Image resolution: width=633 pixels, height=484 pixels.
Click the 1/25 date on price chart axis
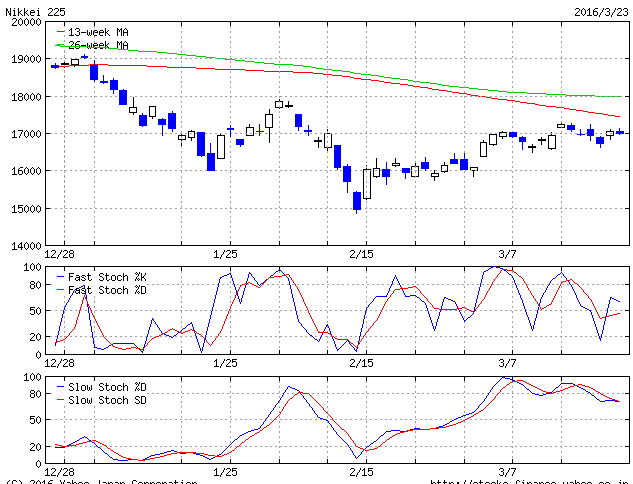225,254
